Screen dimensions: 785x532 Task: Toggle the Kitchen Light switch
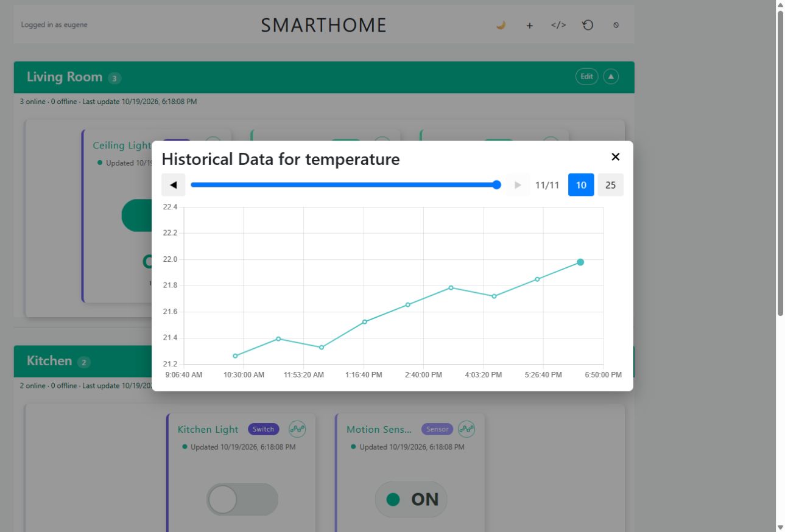(242, 500)
